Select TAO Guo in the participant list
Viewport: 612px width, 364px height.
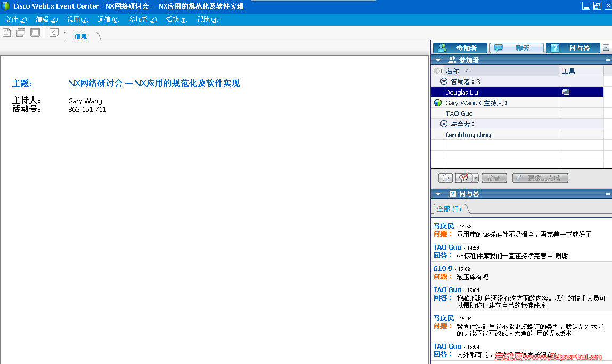(x=517, y=113)
